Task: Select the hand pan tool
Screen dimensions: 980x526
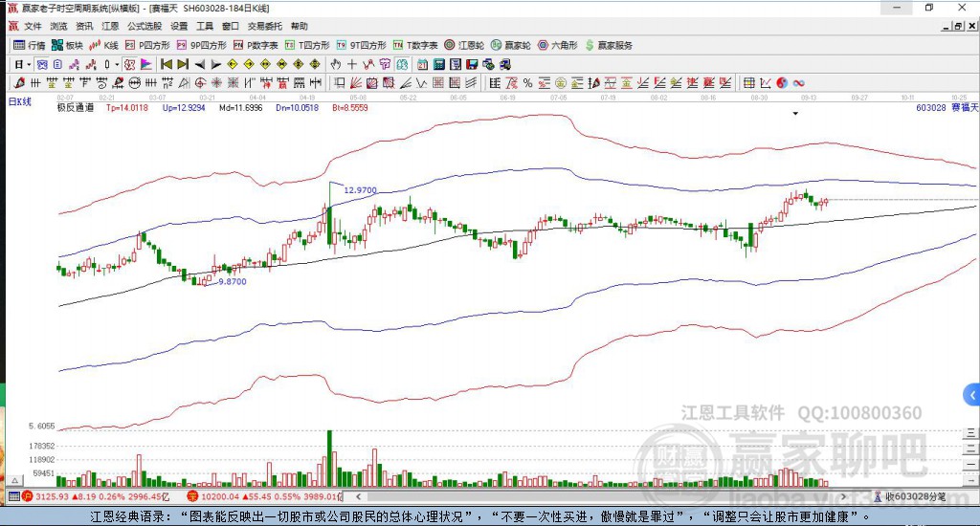Action: [336, 64]
